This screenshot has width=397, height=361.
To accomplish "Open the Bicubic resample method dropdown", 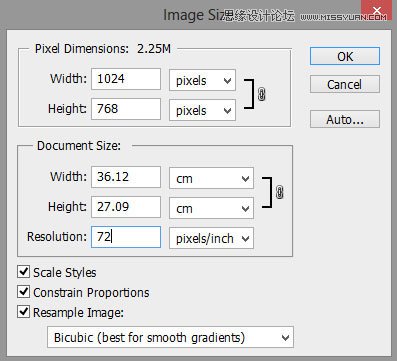I will [170, 337].
